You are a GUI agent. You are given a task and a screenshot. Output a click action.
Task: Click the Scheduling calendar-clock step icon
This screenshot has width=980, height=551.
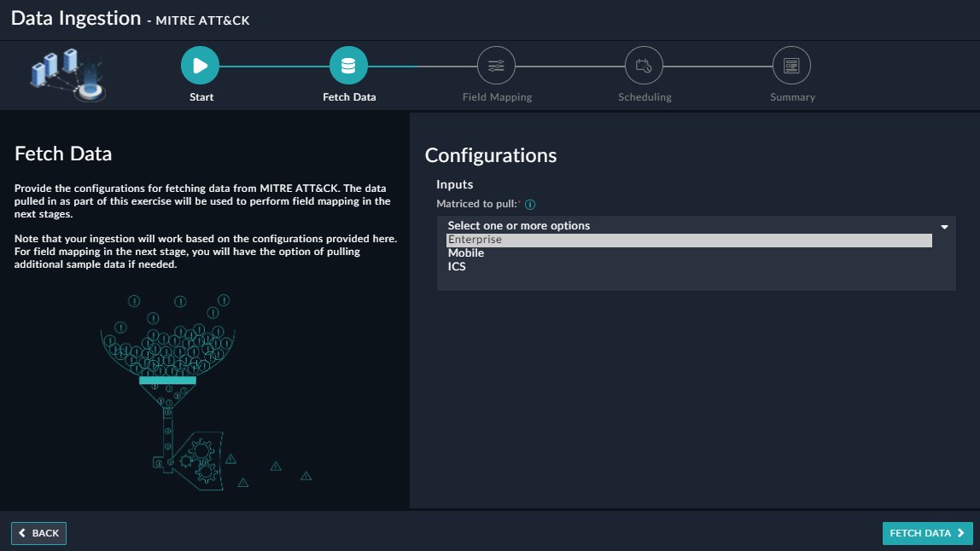tap(645, 66)
